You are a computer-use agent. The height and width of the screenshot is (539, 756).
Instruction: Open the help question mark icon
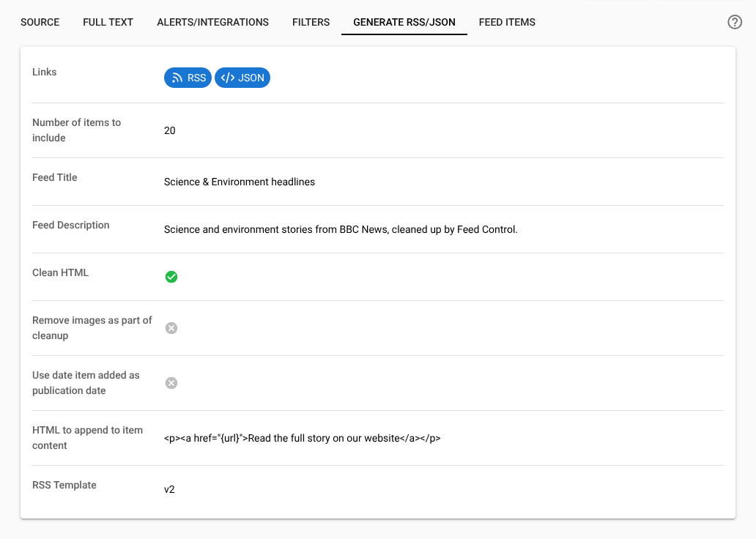tap(734, 22)
